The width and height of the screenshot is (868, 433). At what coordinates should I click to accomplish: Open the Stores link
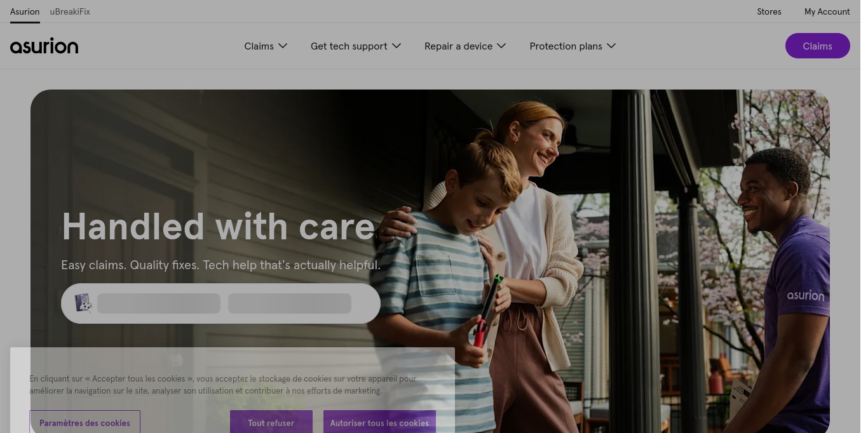(x=769, y=11)
